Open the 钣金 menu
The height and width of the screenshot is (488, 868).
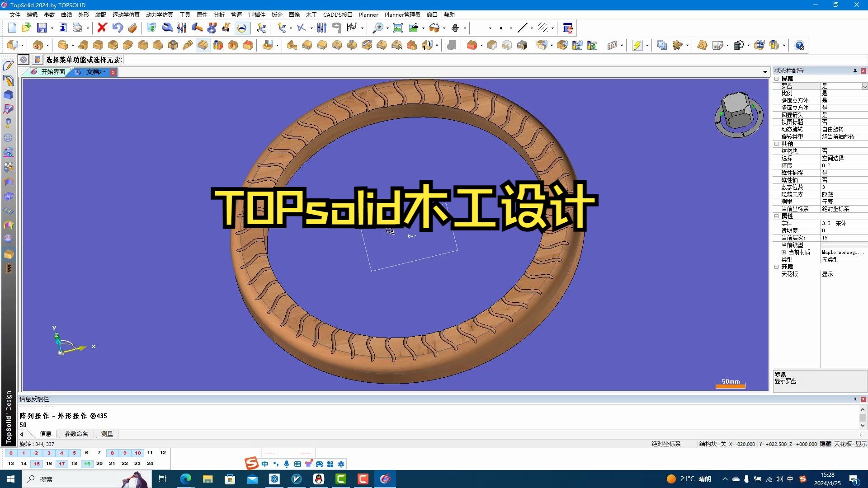(x=277, y=14)
